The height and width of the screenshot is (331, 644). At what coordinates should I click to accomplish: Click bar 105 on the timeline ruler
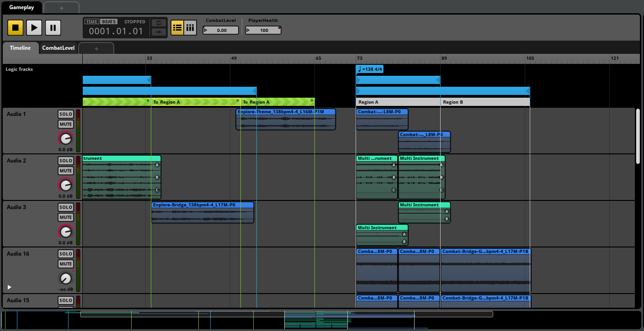pyautogui.click(x=530, y=58)
